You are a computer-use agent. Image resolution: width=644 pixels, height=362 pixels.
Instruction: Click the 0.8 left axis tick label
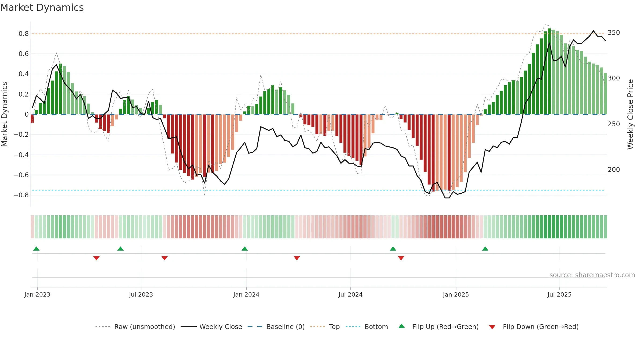pyautogui.click(x=24, y=34)
